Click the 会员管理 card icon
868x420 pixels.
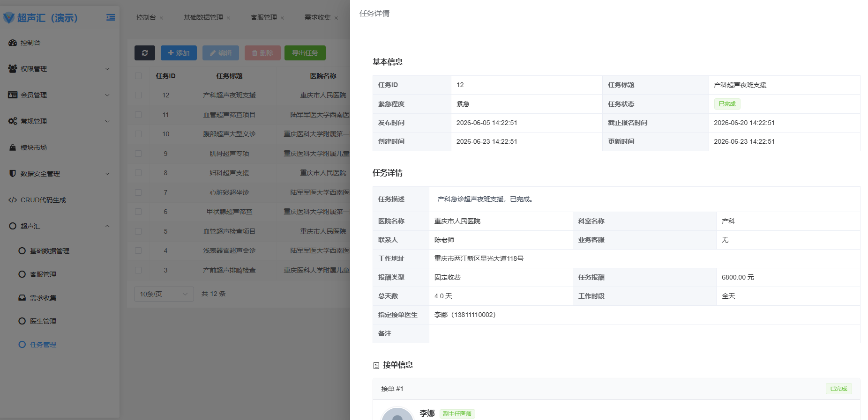coord(13,95)
